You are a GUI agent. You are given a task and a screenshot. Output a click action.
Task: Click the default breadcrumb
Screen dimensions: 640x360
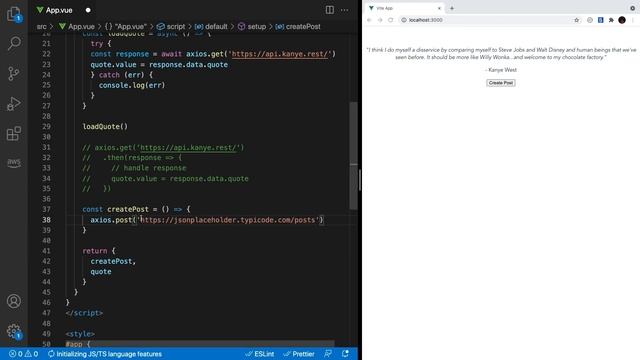click(211, 27)
